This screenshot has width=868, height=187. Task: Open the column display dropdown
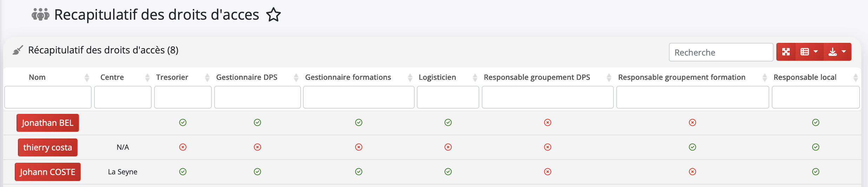[x=809, y=52]
